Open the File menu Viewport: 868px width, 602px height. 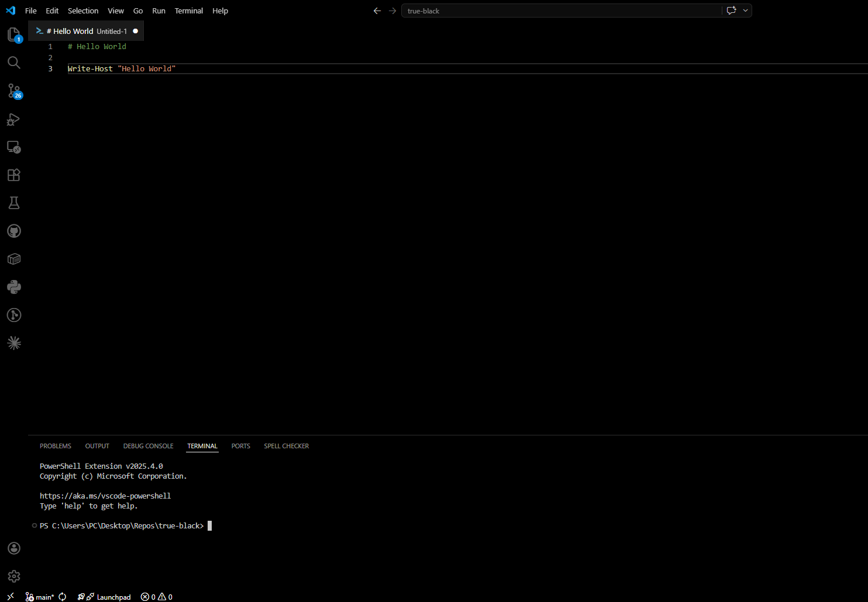[x=31, y=11]
